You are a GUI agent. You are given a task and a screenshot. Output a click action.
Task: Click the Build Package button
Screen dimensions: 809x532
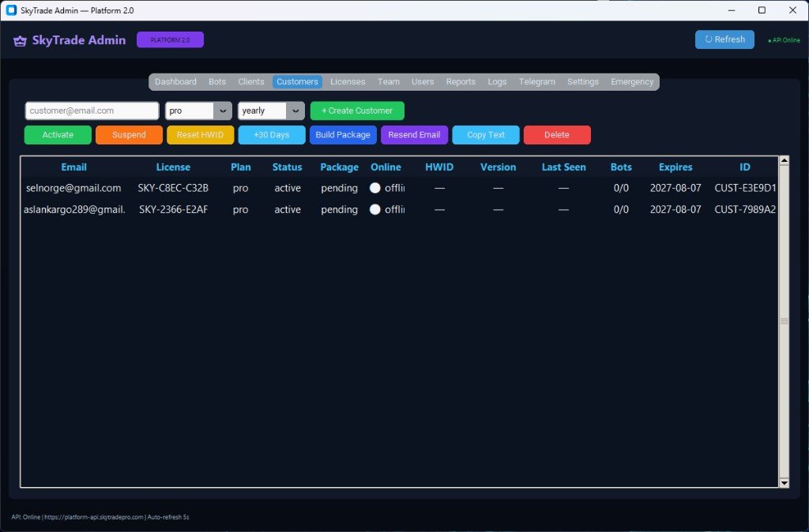[x=343, y=135]
